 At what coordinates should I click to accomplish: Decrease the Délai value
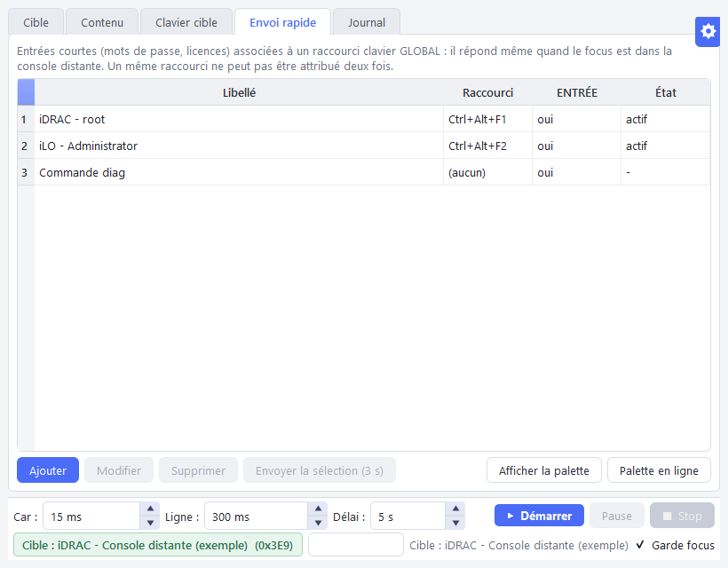[x=455, y=523]
